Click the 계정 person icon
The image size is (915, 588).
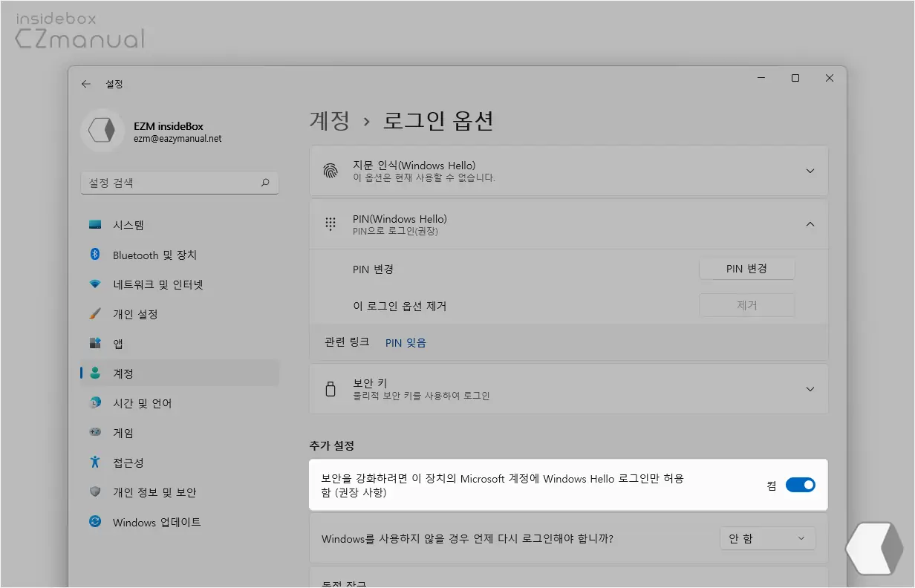(x=95, y=373)
